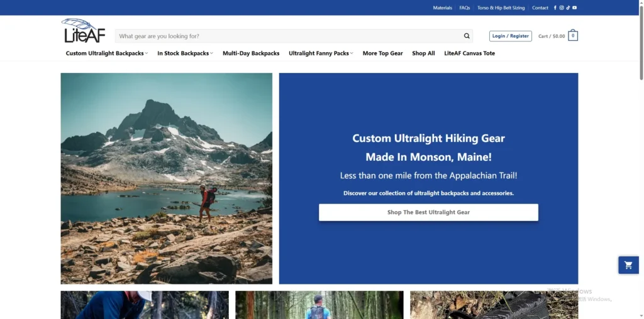
Task: Open the Facebook social icon
Action: pos(555,8)
